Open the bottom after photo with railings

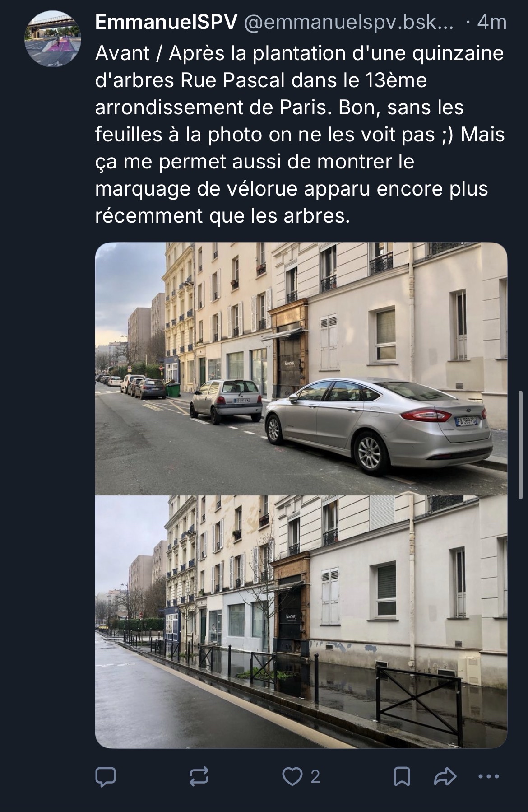coord(301,622)
